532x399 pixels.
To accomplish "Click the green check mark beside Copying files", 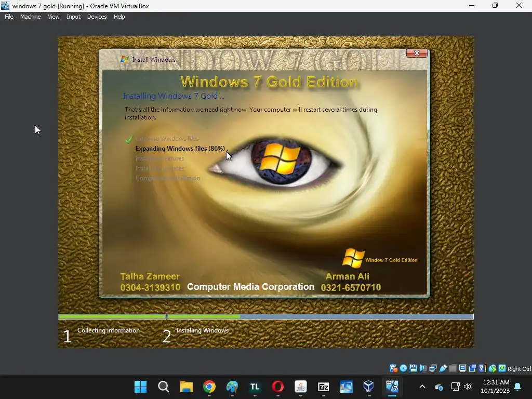I will [x=129, y=139].
